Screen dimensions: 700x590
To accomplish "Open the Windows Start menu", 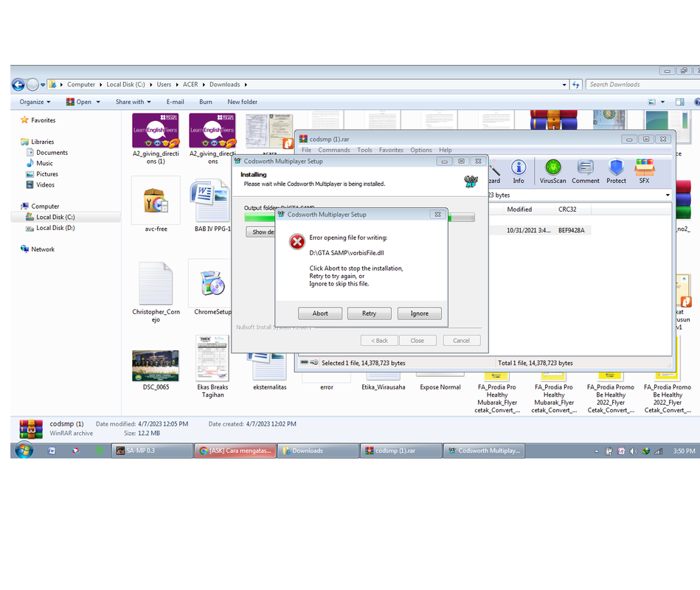I will 24,451.
